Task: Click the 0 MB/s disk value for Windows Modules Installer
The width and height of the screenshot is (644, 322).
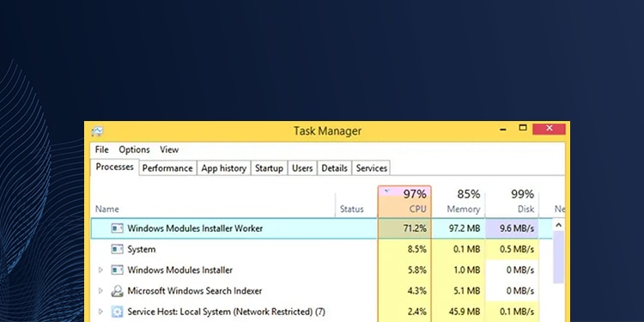Action: click(x=520, y=270)
